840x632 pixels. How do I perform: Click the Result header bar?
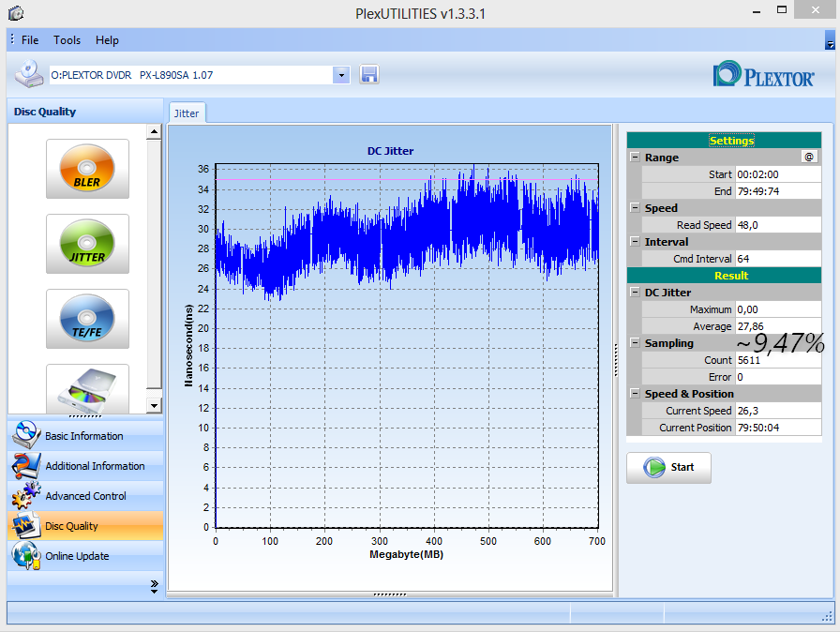pos(724,276)
